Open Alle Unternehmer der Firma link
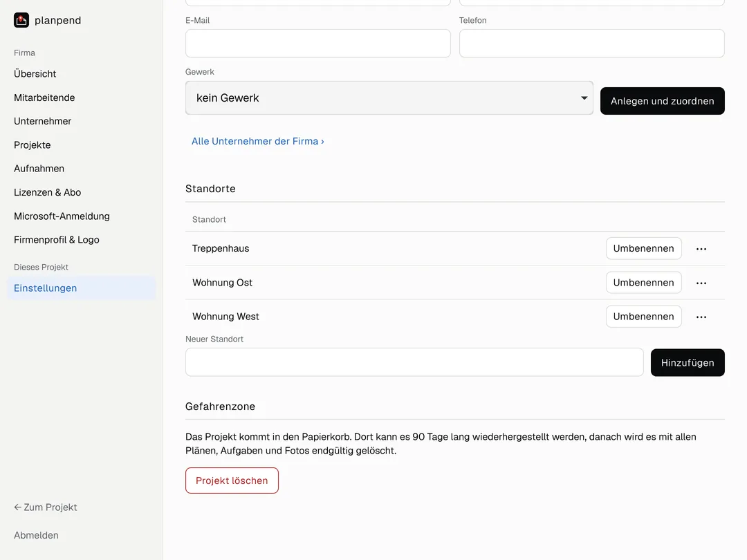747x560 pixels. [x=258, y=142]
